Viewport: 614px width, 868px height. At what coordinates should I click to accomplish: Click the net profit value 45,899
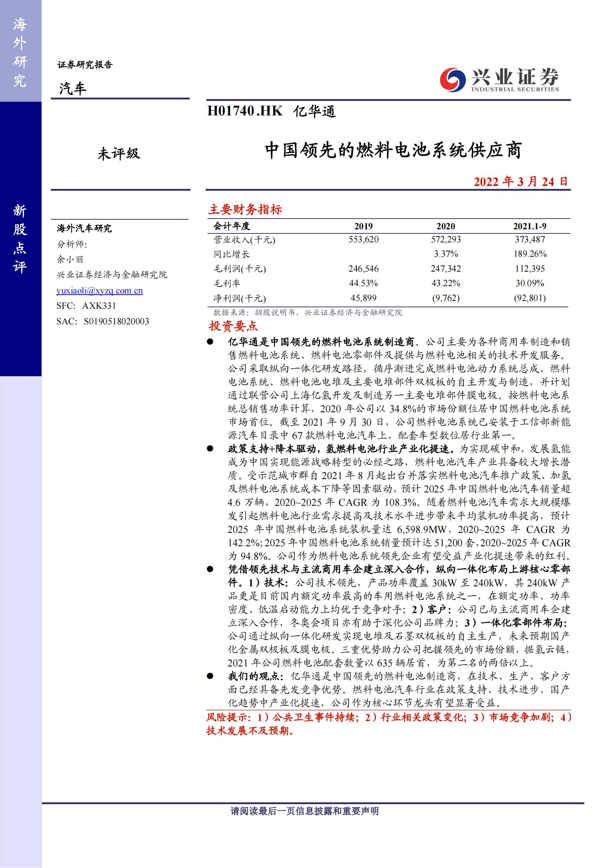tap(363, 298)
